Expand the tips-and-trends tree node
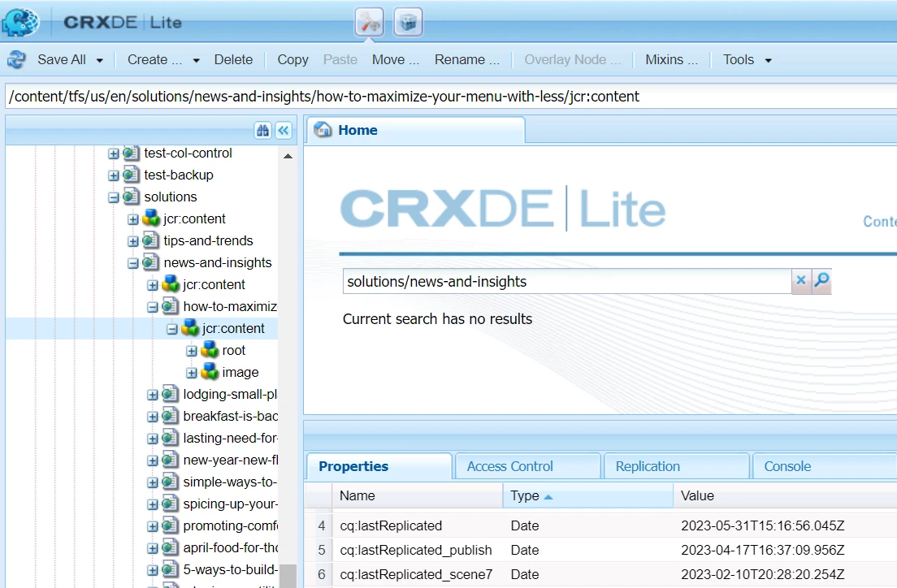Screen dimensions: 897x588 click(133, 241)
